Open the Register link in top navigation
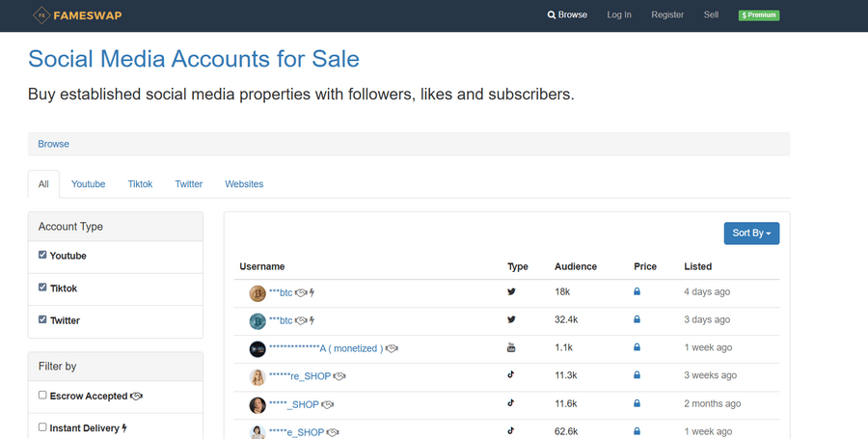 [667, 15]
